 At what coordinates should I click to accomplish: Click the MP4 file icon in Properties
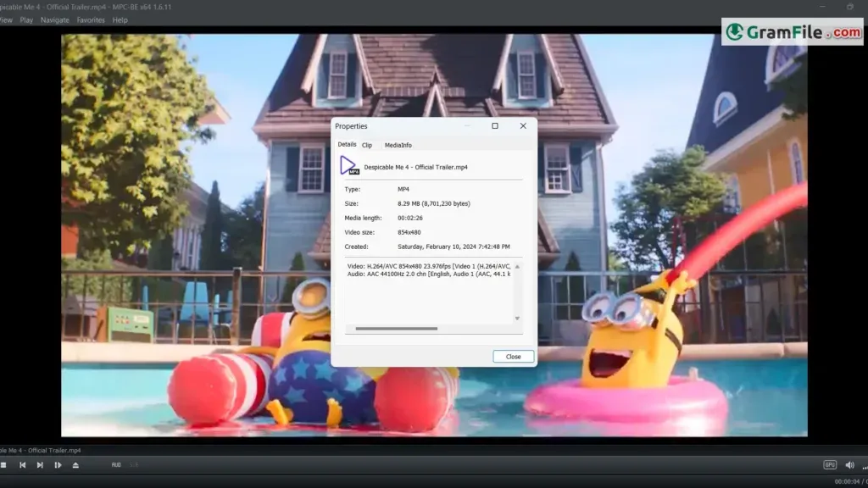pyautogui.click(x=348, y=165)
